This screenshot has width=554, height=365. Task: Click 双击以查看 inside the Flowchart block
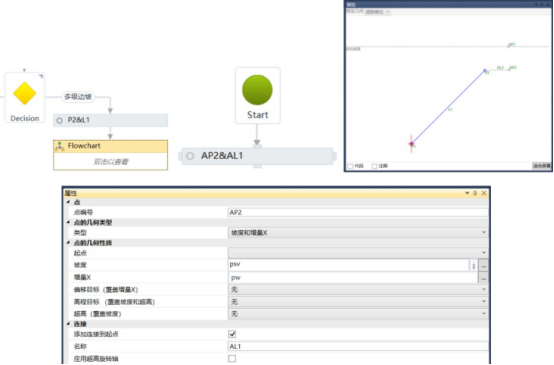pyautogui.click(x=111, y=161)
